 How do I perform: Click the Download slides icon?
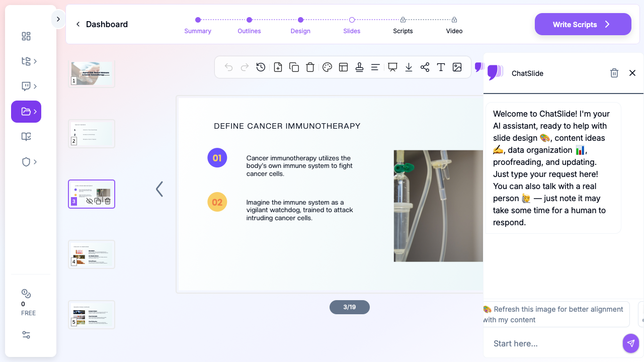click(409, 67)
